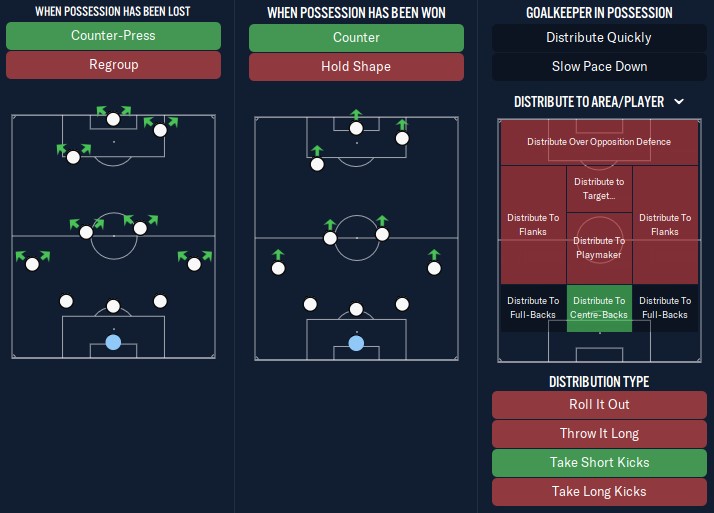The image size is (714, 513).
Task: Select the top striker dot in possession-lost pitch
Action: click(113, 119)
